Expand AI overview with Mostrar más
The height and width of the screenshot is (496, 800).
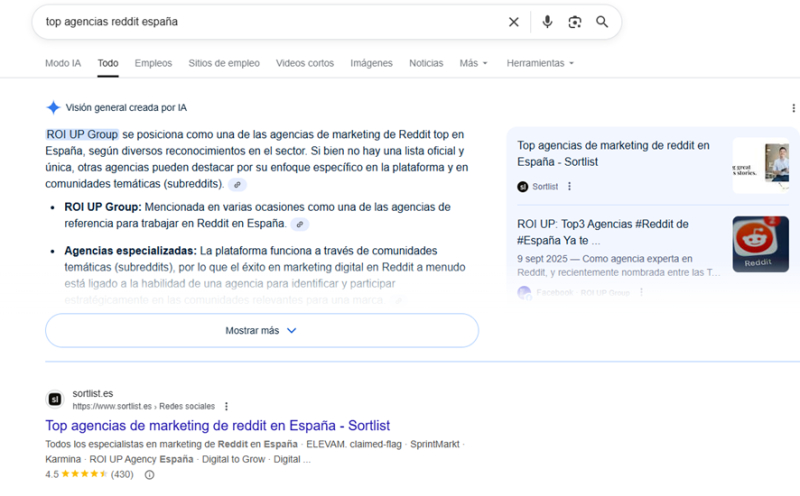(x=261, y=330)
